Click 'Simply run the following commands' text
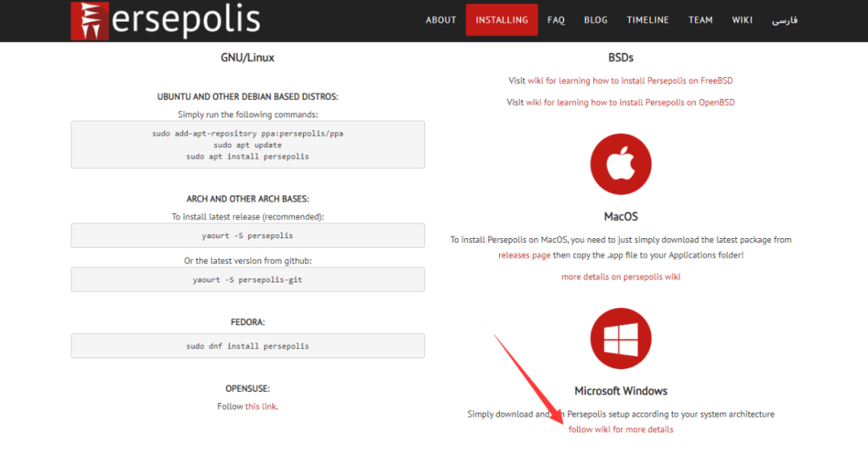The height and width of the screenshot is (473, 868). (x=248, y=115)
